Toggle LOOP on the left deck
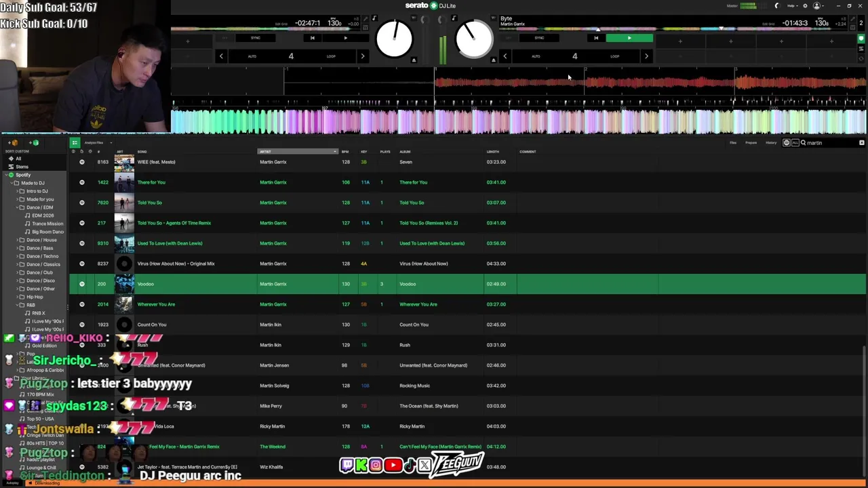The width and height of the screenshot is (868, 488). (331, 56)
